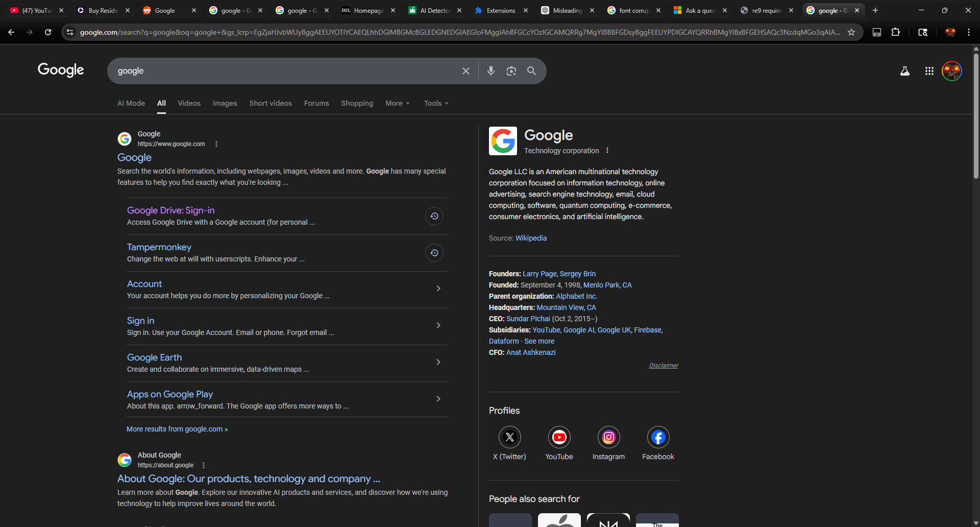
Task: Click the history clock icon beside Tampermonkey result
Action: 434,252
